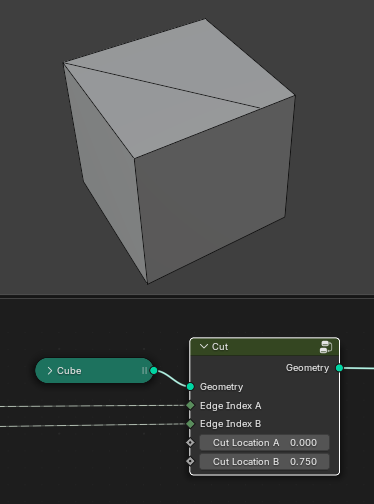Click the Cut Location A socket
The height and width of the screenshot is (504, 374).
point(190,443)
